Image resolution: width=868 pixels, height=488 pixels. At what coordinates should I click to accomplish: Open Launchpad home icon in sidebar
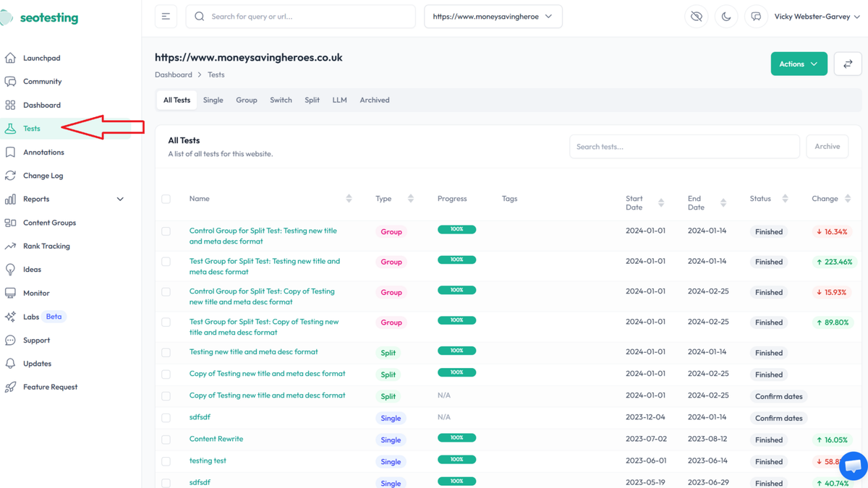tap(10, 58)
